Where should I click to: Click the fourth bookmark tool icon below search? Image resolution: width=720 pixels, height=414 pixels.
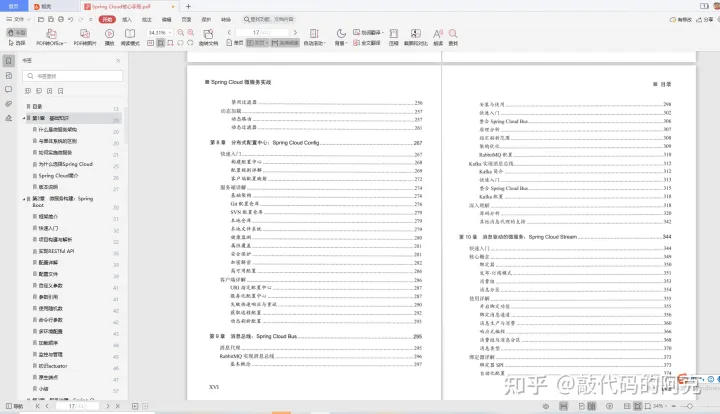(x=61, y=91)
